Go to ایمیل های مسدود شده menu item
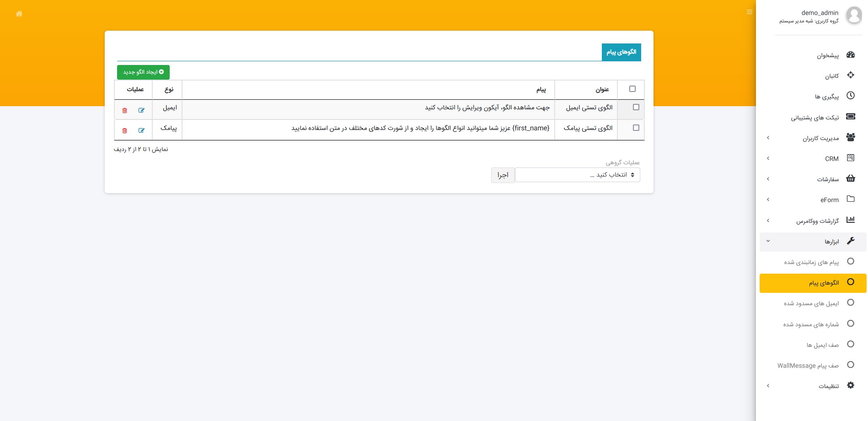 pyautogui.click(x=811, y=303)
